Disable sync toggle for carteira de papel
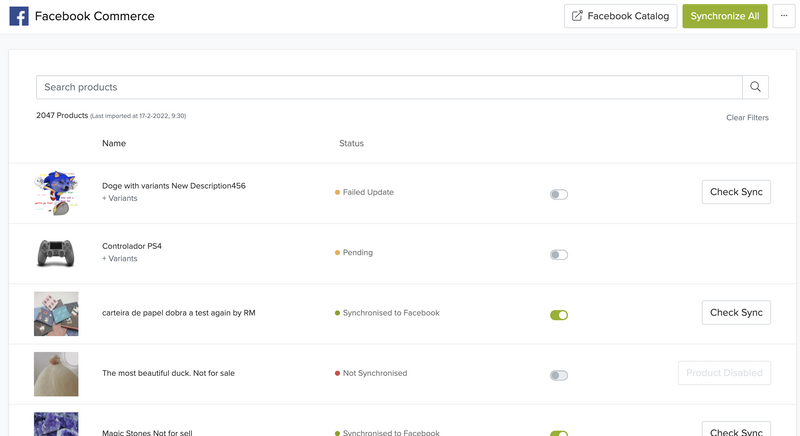800x436 pixels. [559, 314]
